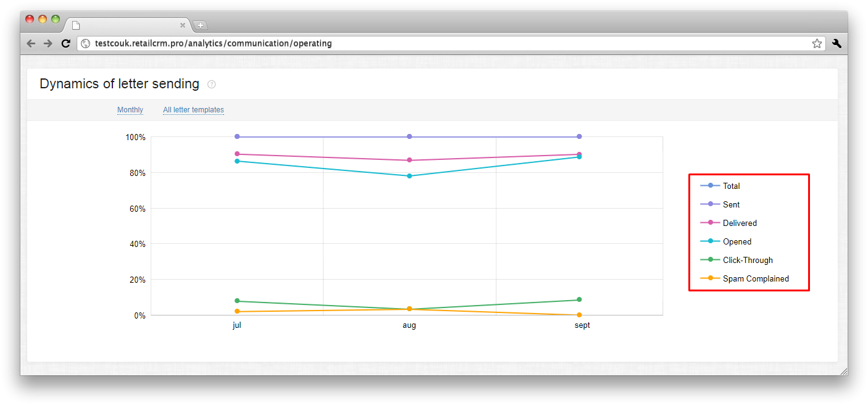Open the All letter templates filter
868x405 pixels.
click(193, 110)
